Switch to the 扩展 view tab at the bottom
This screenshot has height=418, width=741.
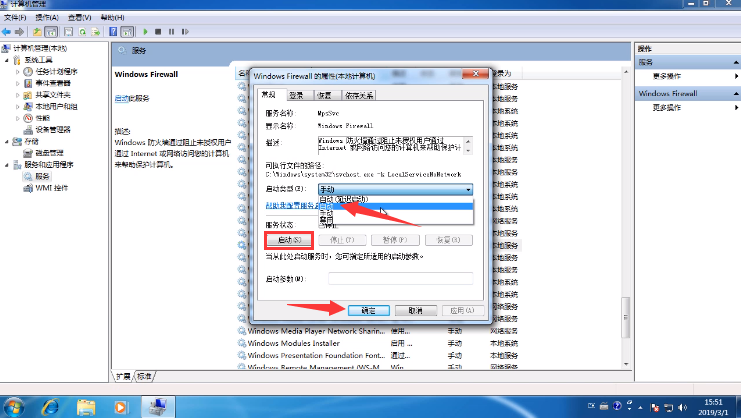(123, 376)
